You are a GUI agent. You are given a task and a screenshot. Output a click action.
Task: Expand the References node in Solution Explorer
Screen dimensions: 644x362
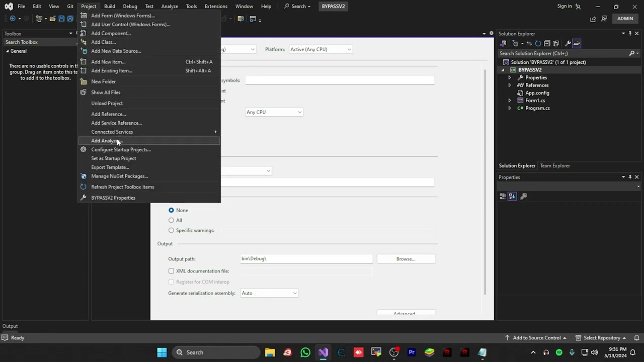click(510, 85)
